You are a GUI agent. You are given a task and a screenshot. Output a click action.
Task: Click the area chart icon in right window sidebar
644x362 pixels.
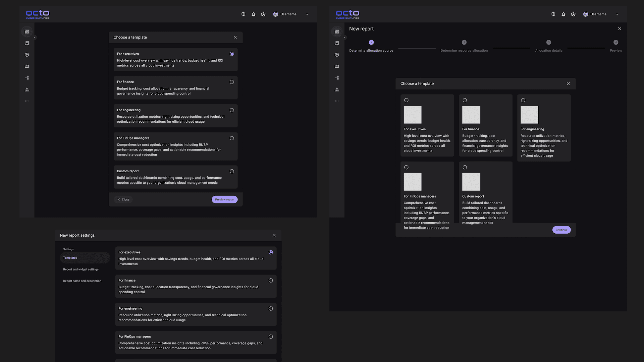coord(337,66)
